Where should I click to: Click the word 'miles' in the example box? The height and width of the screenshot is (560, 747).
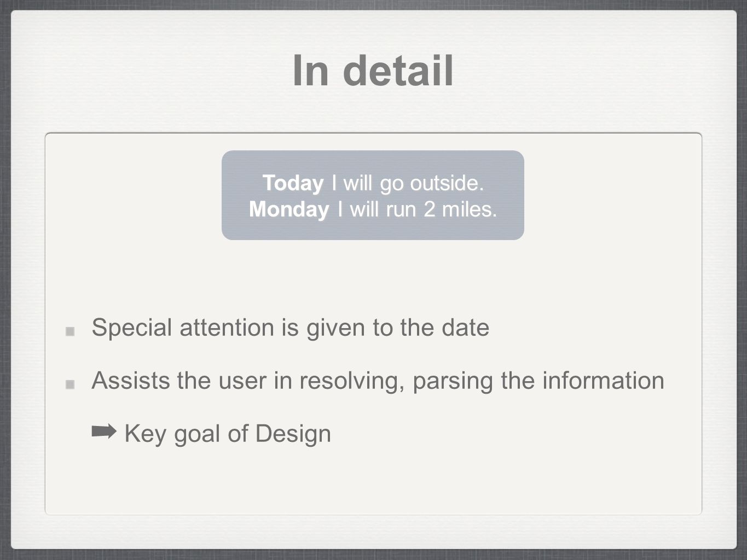coord(470,209)
